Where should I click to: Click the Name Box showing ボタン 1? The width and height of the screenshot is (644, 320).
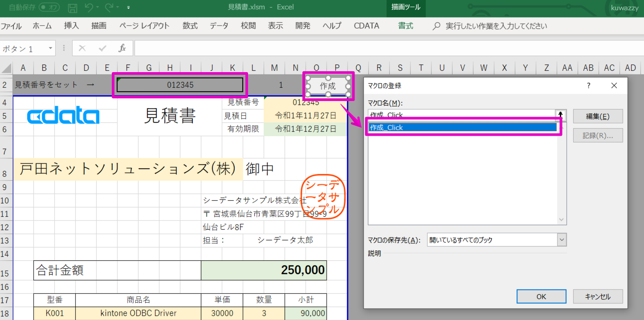24,49
